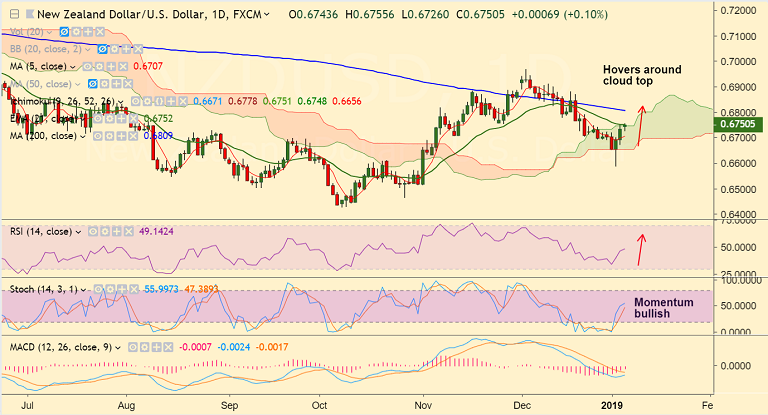Show the hidden MA (50, close) indicator

[93, 84]
